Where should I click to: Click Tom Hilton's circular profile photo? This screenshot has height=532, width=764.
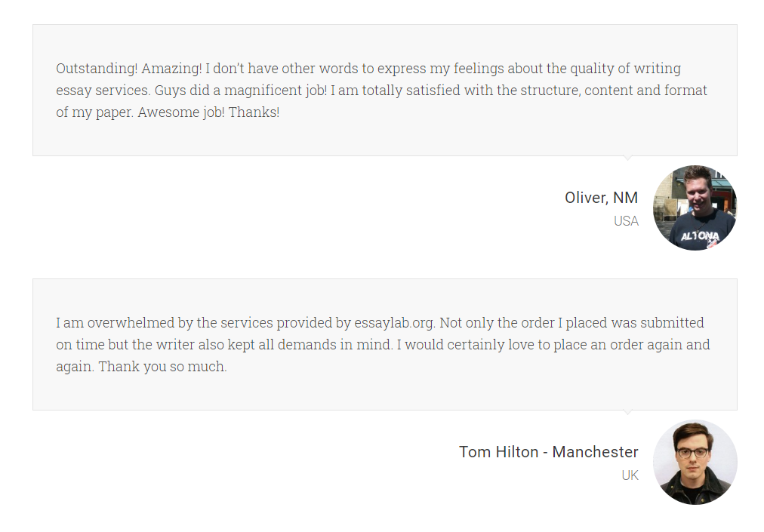tap(695, 462)
